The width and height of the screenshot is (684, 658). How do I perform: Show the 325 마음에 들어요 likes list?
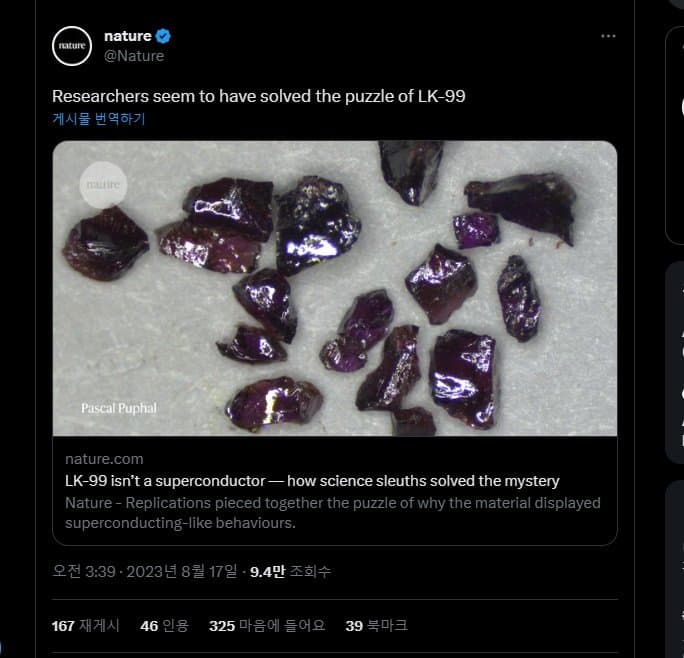click(x=267, y=626)
